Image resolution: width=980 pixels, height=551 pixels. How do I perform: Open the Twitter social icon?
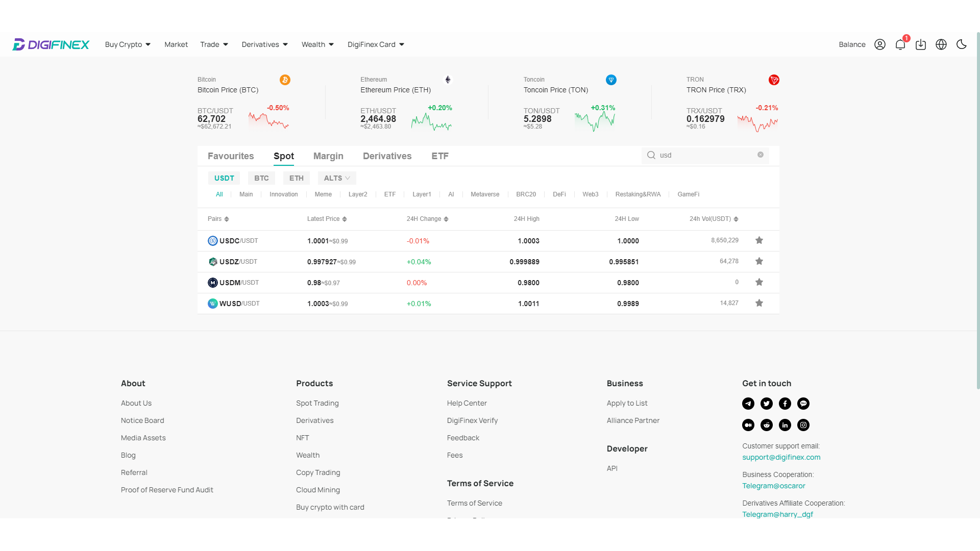pyautogui.click(x=767, y=404)
